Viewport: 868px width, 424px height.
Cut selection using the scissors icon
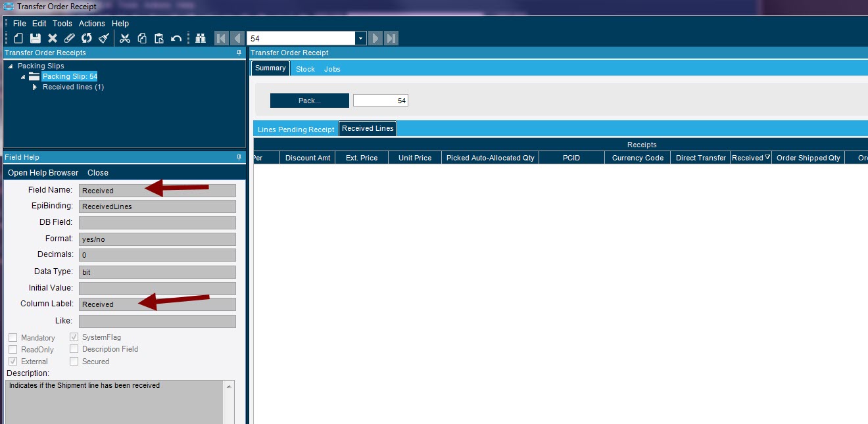pyautogui.click(x=125, y=39)
